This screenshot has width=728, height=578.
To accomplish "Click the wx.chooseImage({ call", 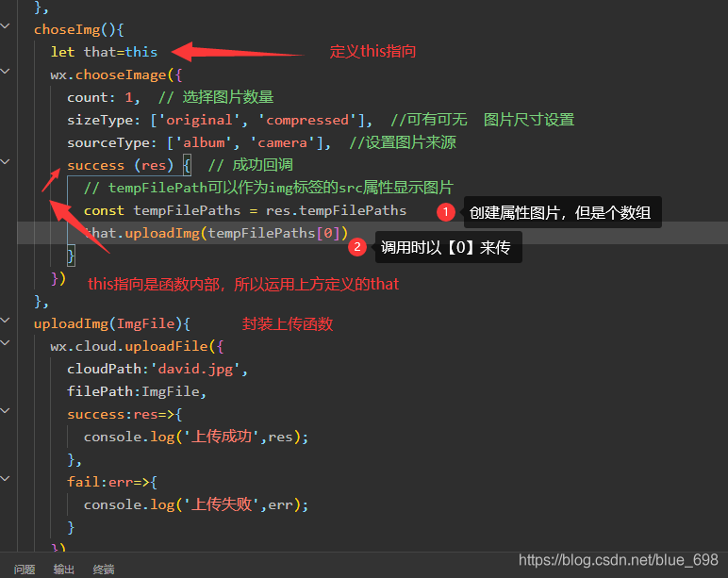I will point(117,74).
